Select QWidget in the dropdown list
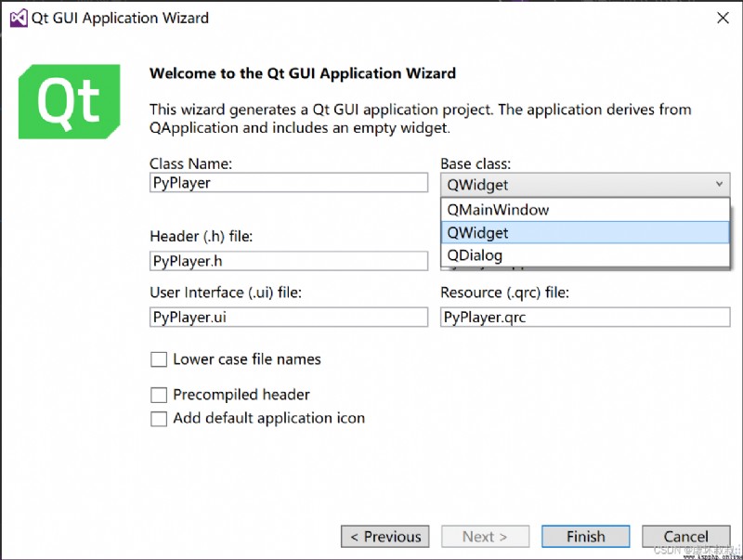 coord(585,232)
